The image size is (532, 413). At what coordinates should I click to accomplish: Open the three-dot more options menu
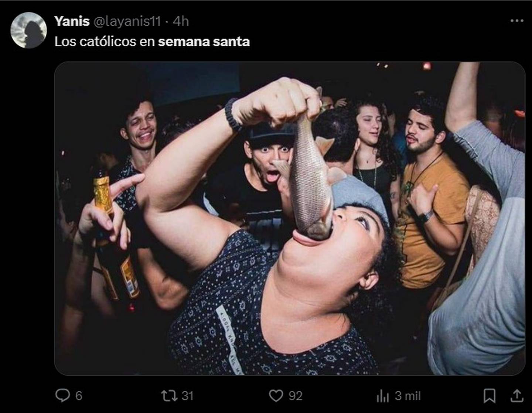tap(516, 21)
